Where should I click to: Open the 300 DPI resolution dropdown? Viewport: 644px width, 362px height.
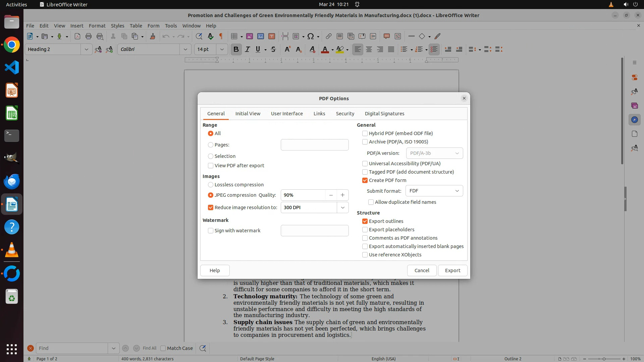click(342, 207)
